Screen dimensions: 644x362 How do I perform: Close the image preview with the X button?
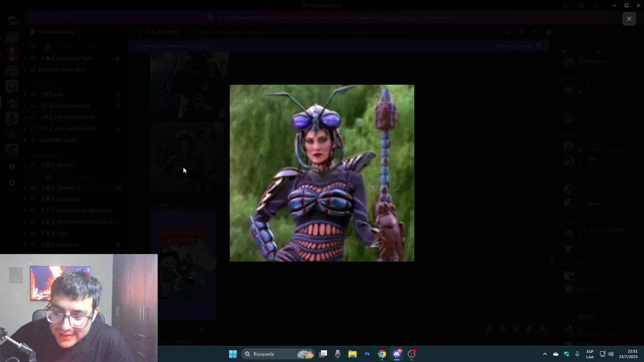pyautogui.click(x=629, y=19)
